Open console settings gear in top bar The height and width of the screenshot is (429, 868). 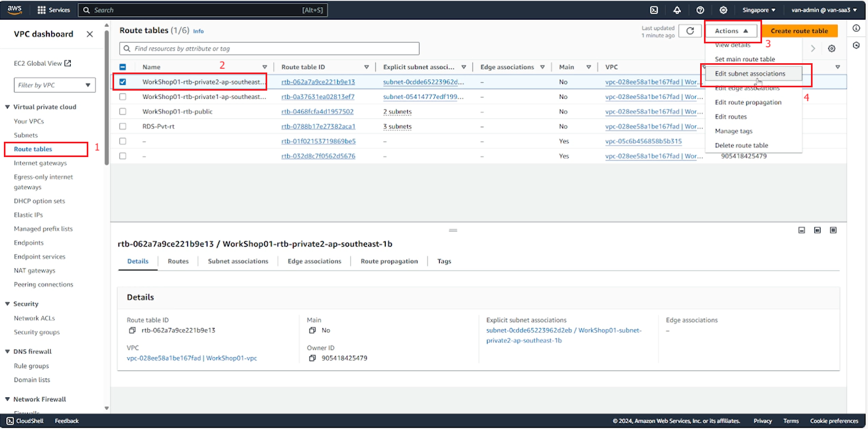(723, 10)
